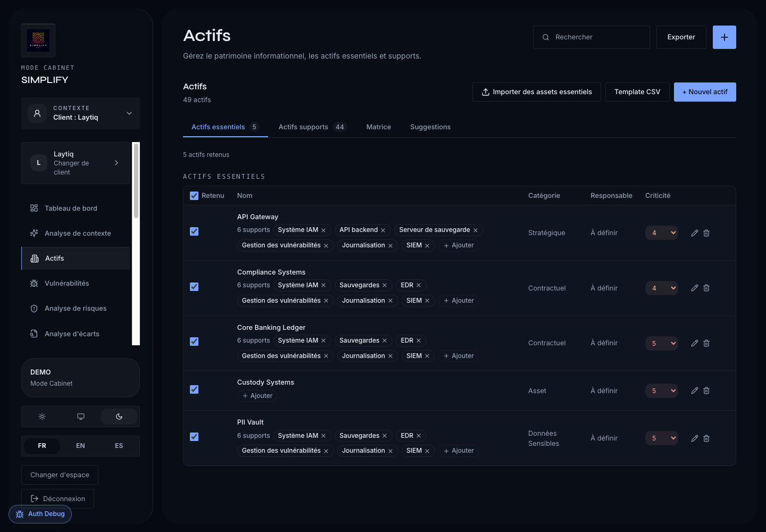Image resolution: width=766 pixels, height=532 pixels.
Task: Edit Core Banking Ledger with pencil icon
Action: [695, 343]
